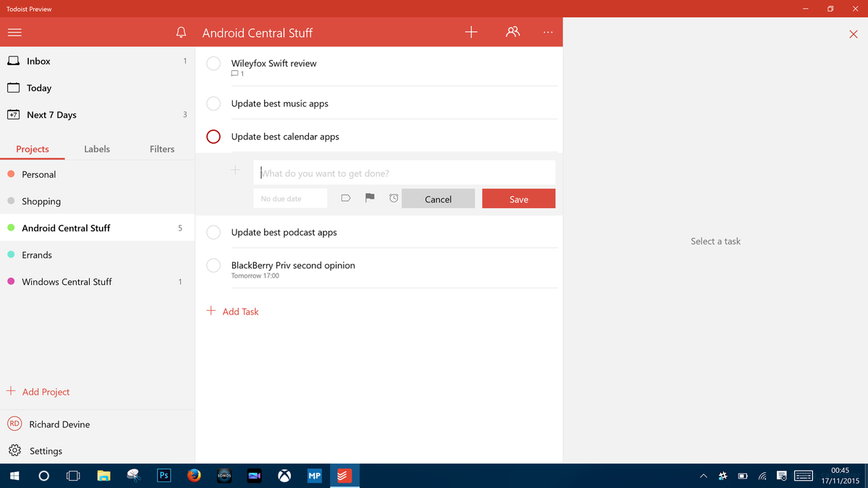The height and width of the screenshot is (488, 868).
Task: Open the video camera app on taskbar
Action: [x=255, y=476]
